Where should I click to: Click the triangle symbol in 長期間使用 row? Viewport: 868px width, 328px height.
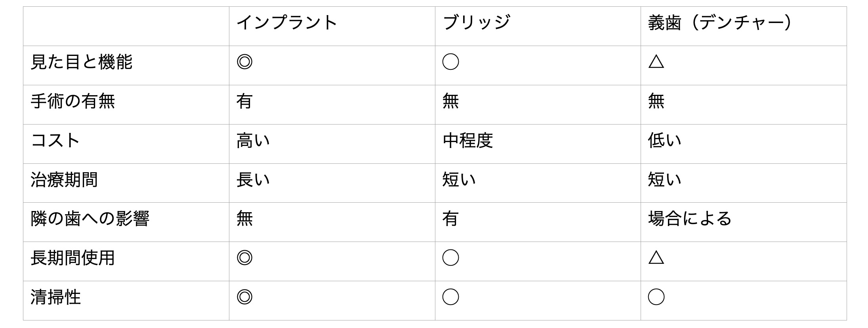pos(656,258)
